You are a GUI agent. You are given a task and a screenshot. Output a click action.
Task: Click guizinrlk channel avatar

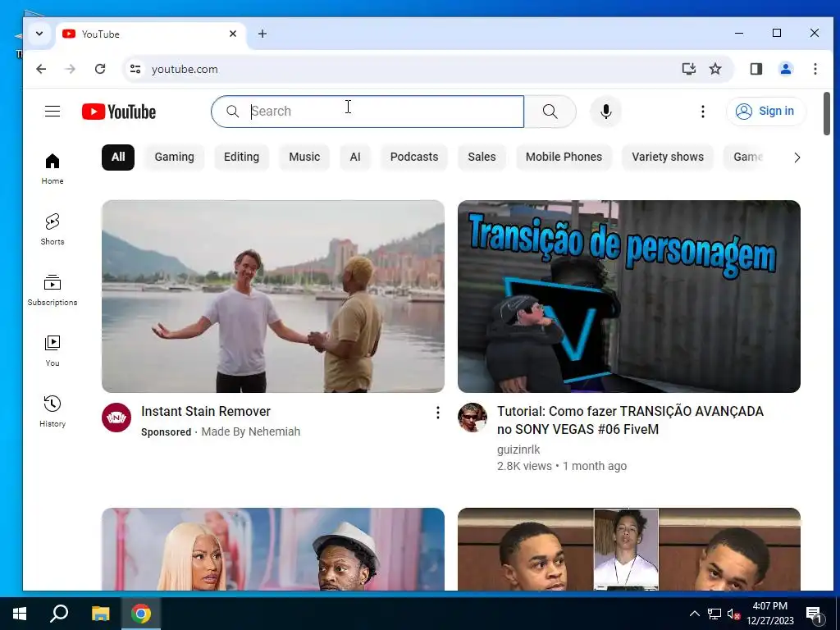[472, 418]
